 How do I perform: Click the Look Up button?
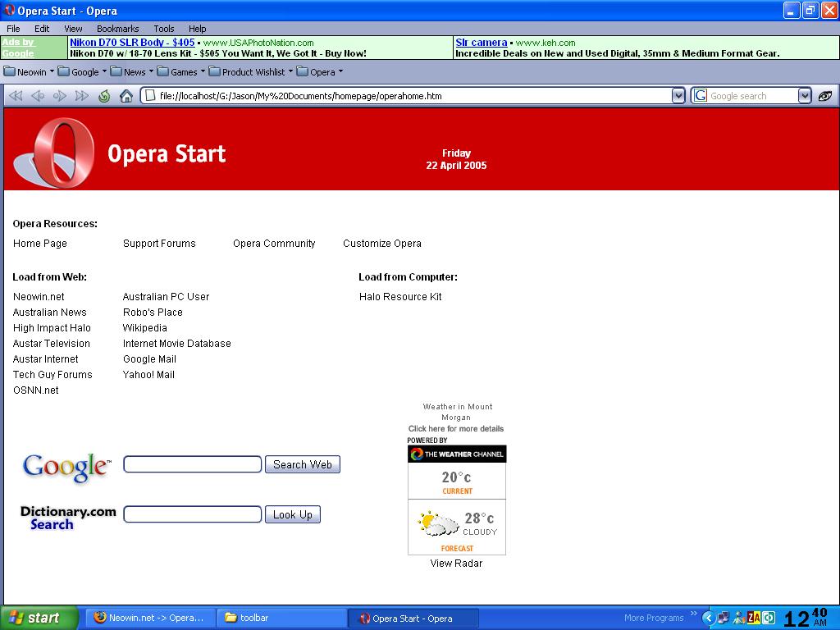(293, 514)
